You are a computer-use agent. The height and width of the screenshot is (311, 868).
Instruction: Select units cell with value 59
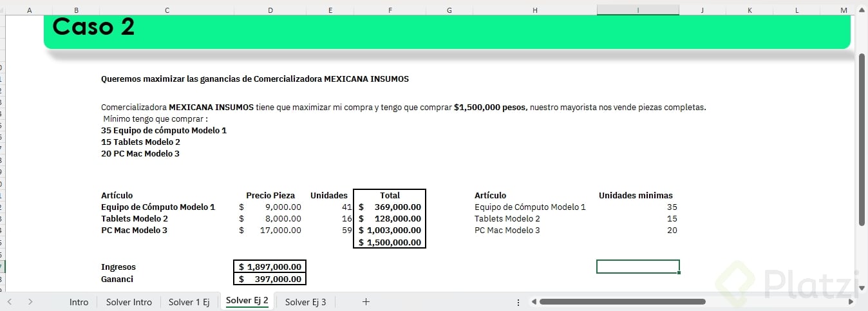(330, 230)
